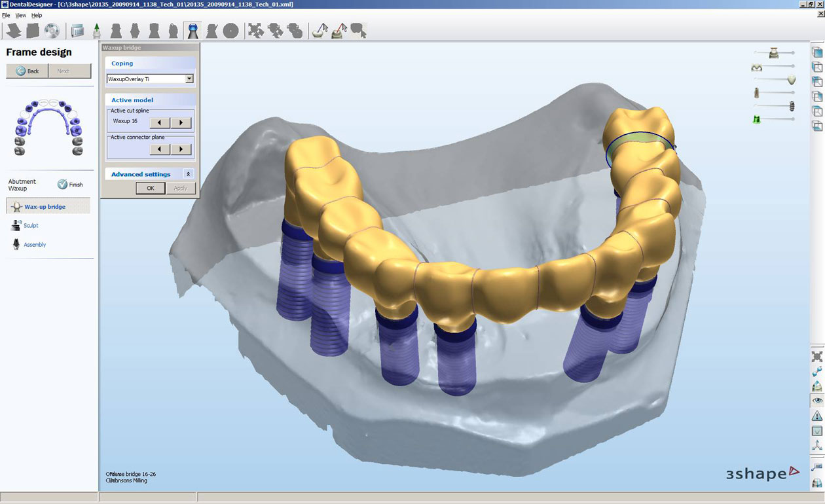Click the grayed sheet icon in the toolbar
The image size is (825, 504).
point(33,31)
